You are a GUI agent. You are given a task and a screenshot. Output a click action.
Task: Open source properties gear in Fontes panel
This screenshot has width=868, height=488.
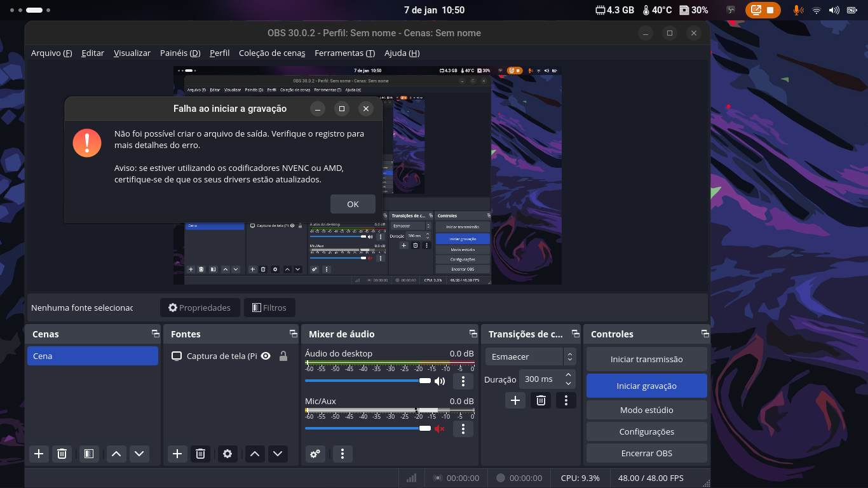click(227, 454)
